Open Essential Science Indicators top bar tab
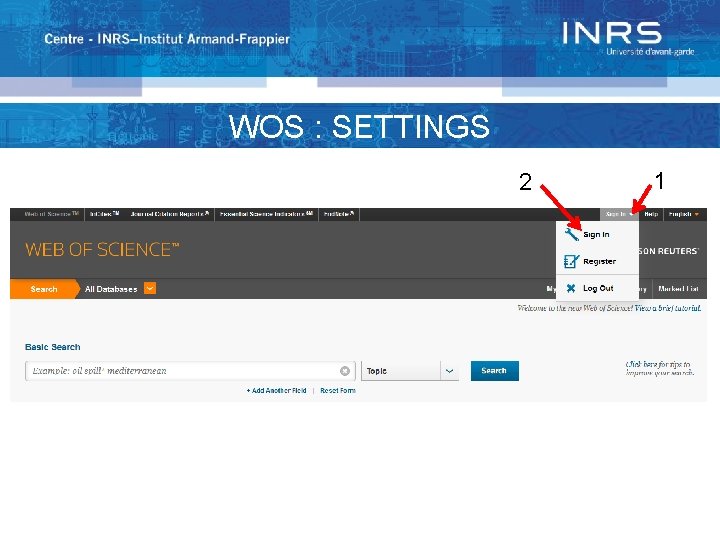 coord(266,214)
